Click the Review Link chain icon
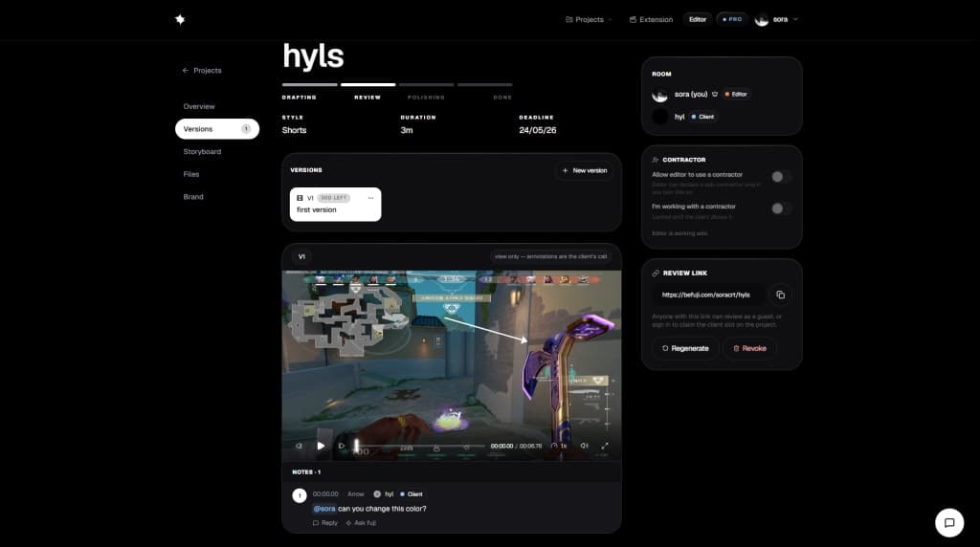 point(655,273)
